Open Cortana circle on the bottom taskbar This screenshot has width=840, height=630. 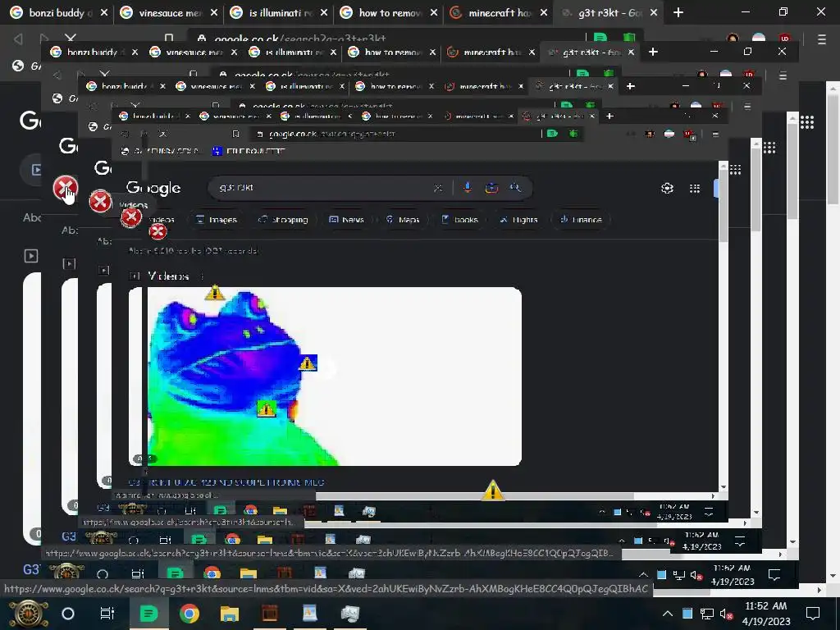pos(68,614)
